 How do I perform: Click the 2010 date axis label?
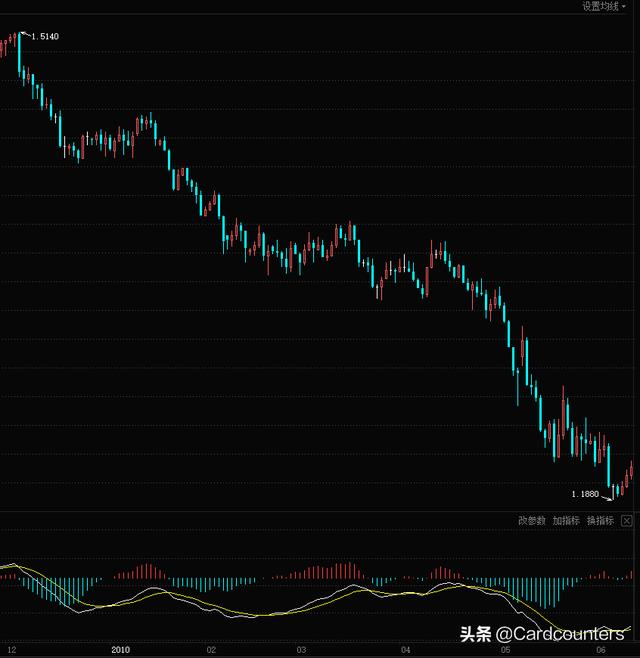[x=120, y=650]
